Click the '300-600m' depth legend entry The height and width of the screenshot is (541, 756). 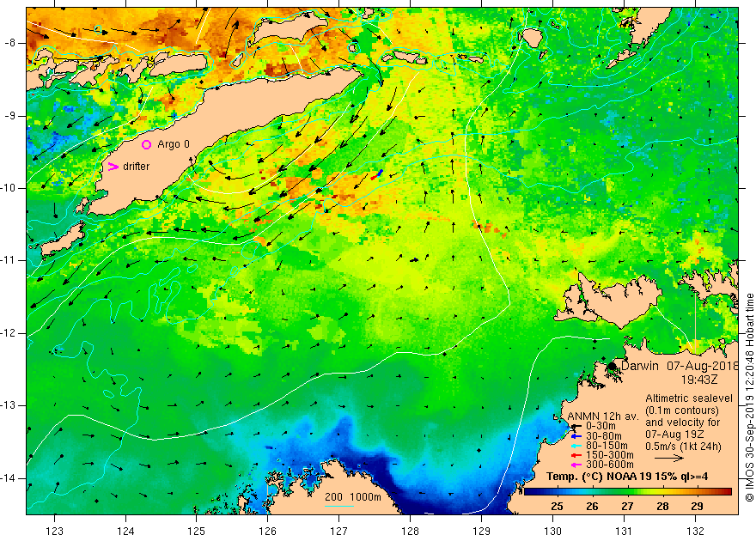click(609, 465)
